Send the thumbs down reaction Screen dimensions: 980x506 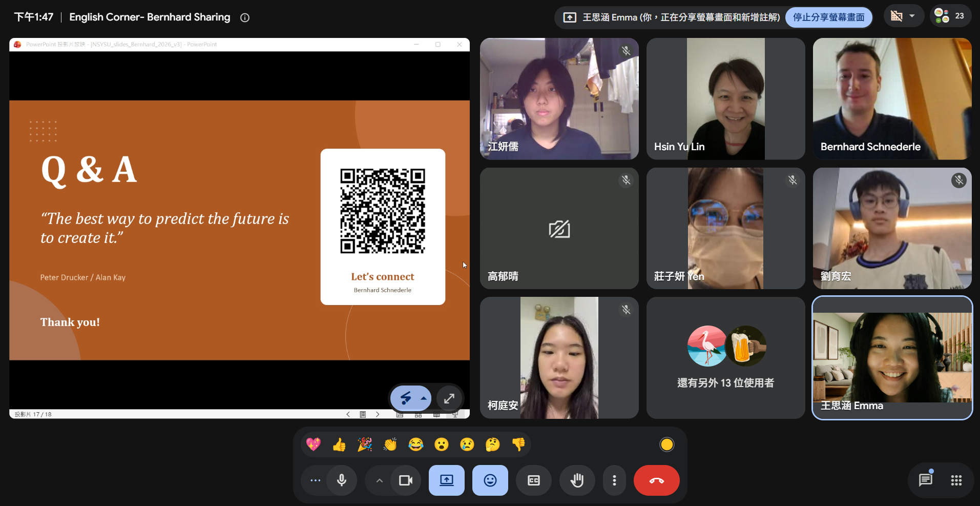click(x=518, y=444)
